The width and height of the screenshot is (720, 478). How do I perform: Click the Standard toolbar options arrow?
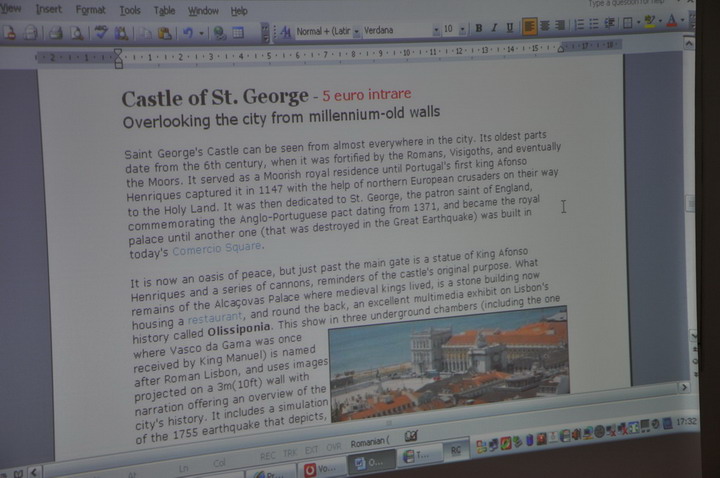[265, 33]
